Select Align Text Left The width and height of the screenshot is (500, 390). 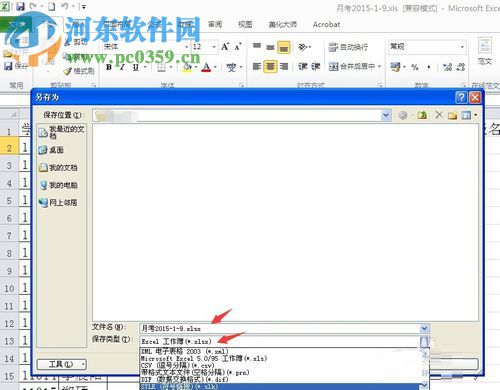[x=257, y=67]
